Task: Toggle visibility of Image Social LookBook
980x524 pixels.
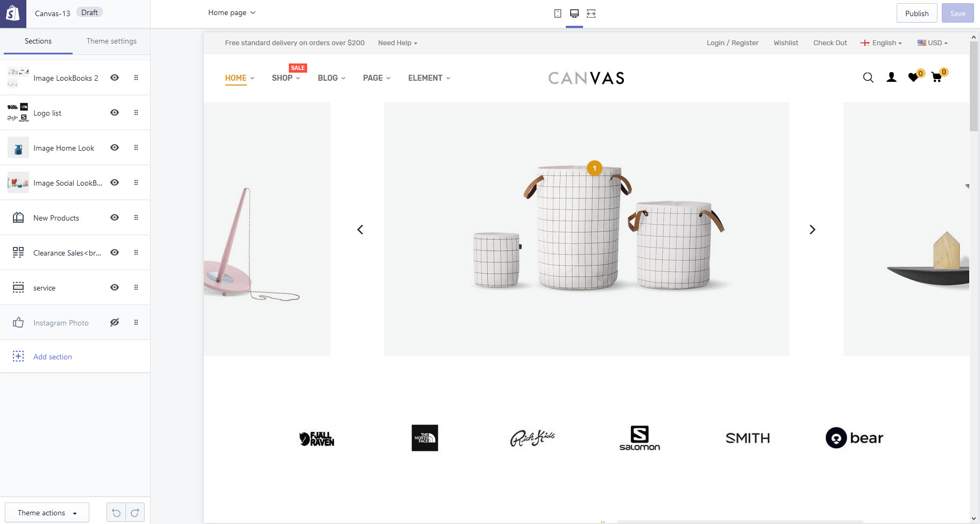Action: [x=115, y=182]
